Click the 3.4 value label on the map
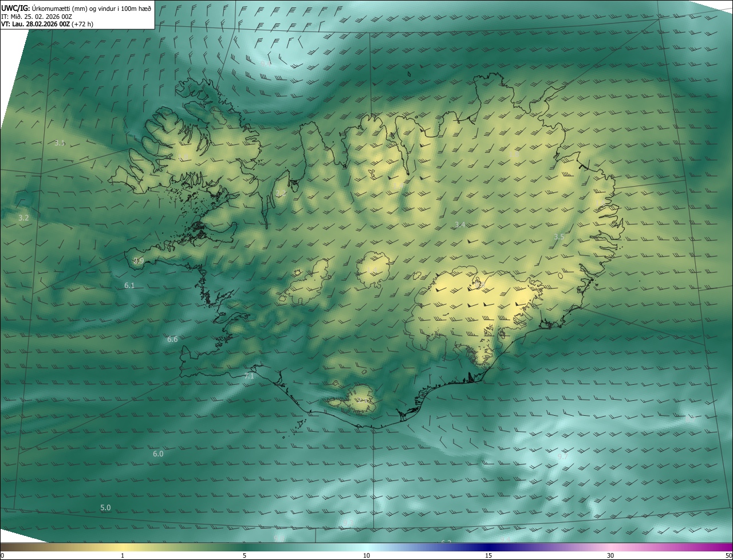The image size is (733, 560). pos(460,225)
